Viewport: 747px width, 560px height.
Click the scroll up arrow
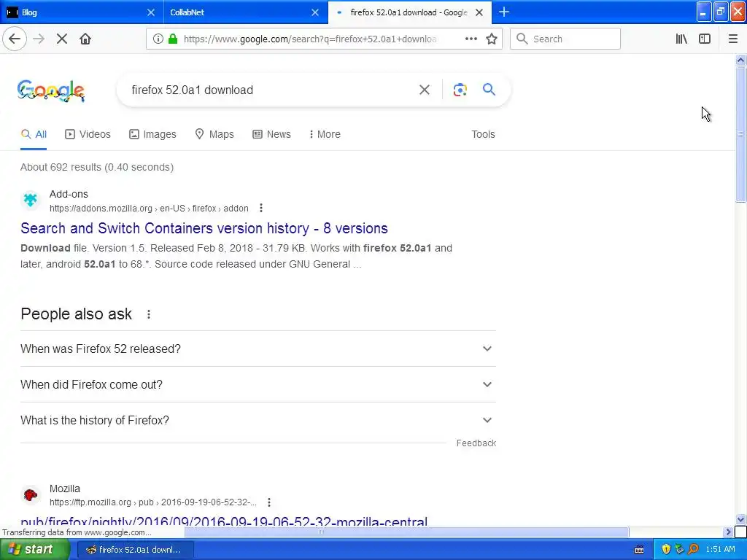point(740,60)
